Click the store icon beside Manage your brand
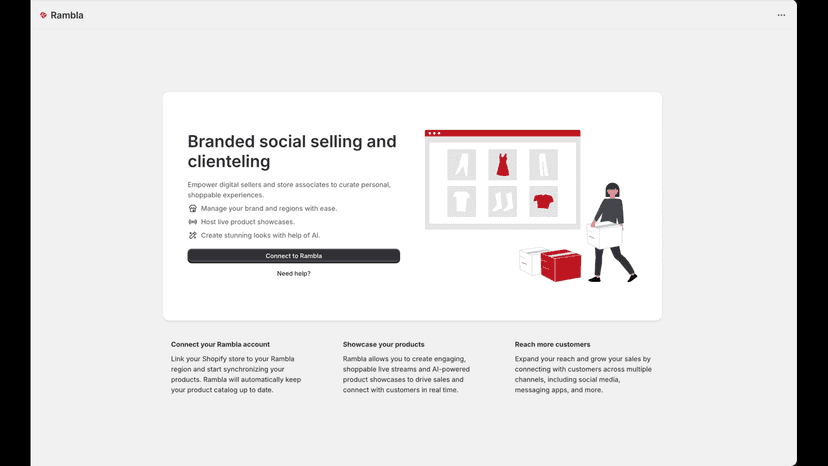828x466 pixels. pyautogui.click(x=193, y=209)
